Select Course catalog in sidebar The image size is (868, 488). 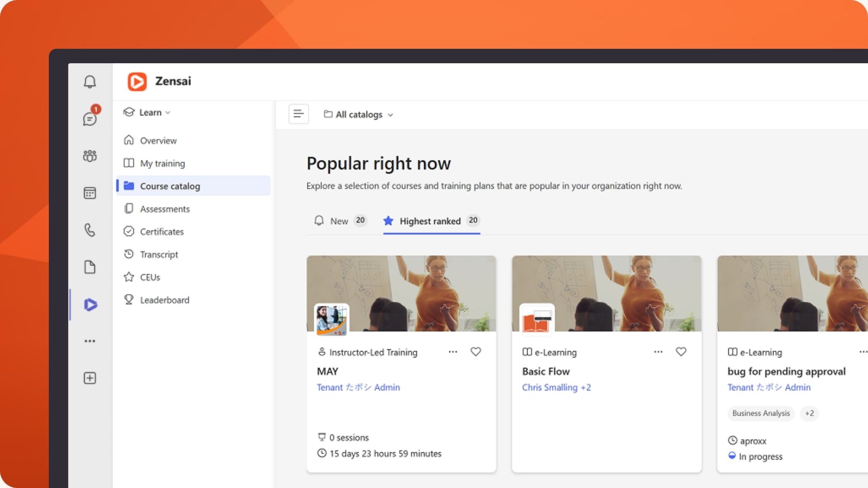click(x=193, y=186)
